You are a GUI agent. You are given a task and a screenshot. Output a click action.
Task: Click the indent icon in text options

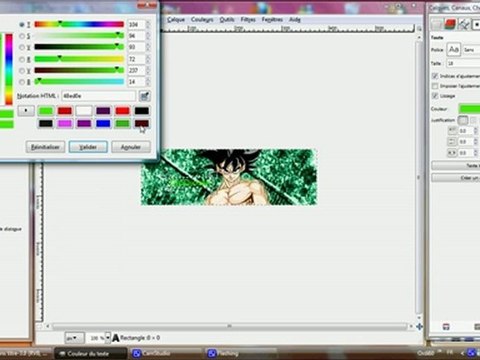pyautogui.click(x=452, y=131)
